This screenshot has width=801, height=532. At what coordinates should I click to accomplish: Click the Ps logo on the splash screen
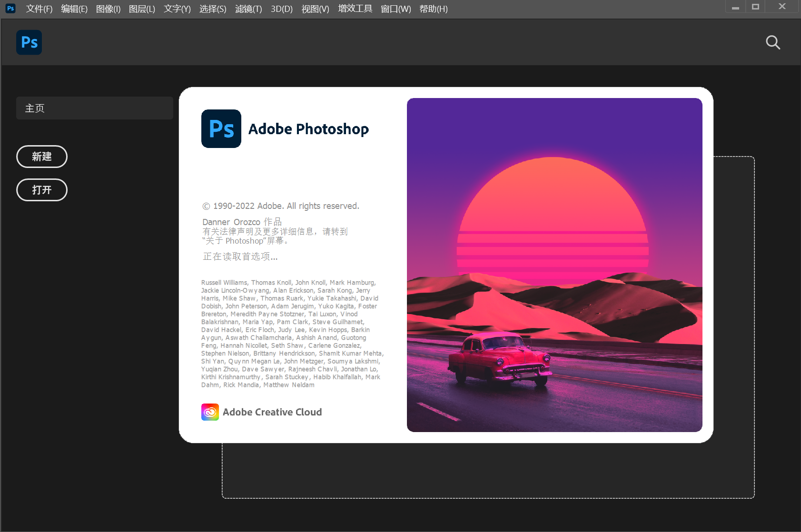pos(221,128)
